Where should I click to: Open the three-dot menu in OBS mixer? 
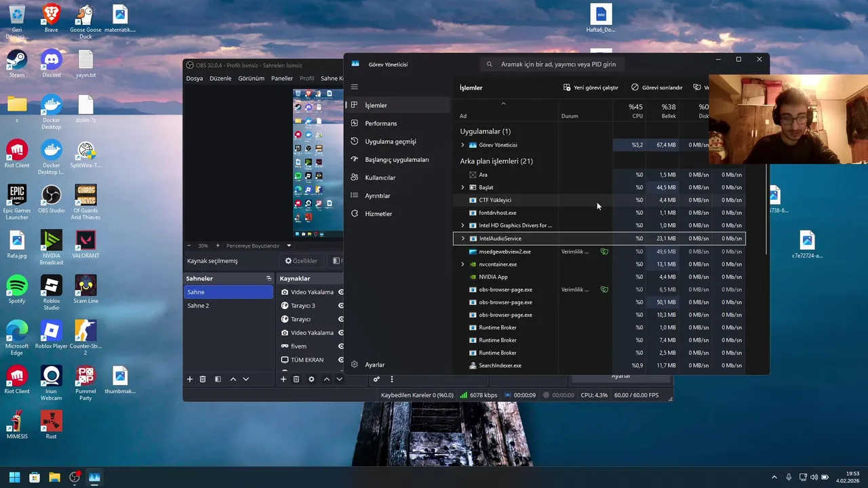coord(391,380)
